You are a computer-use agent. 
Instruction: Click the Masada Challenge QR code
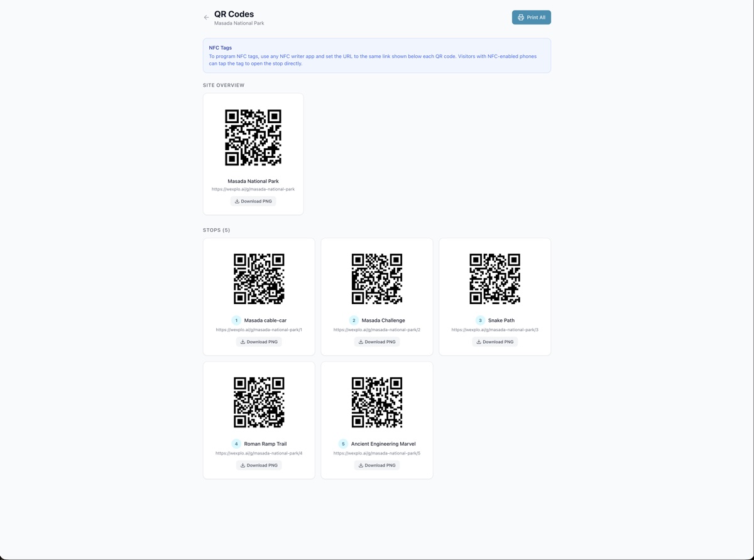[377, 279]
